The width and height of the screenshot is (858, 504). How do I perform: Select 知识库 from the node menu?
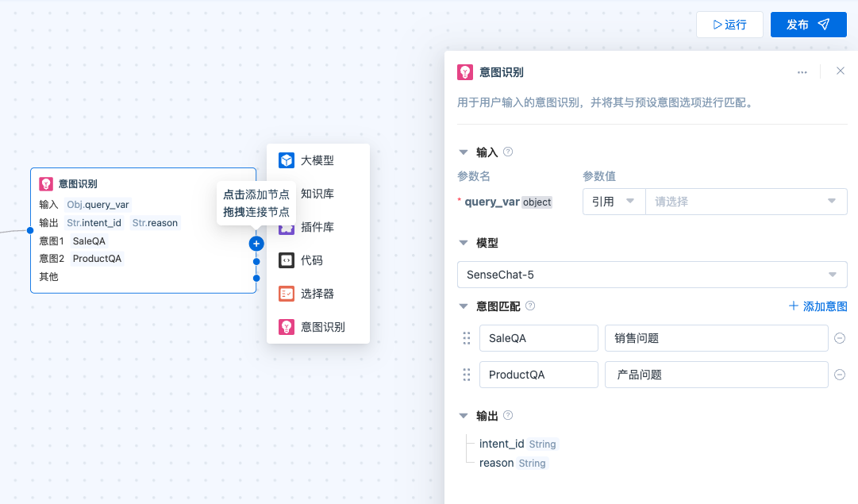318,194
